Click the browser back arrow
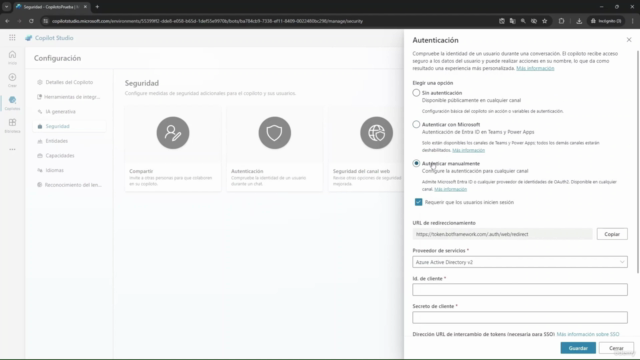Screen dimensions: 640x360 [x=7, y=21]
